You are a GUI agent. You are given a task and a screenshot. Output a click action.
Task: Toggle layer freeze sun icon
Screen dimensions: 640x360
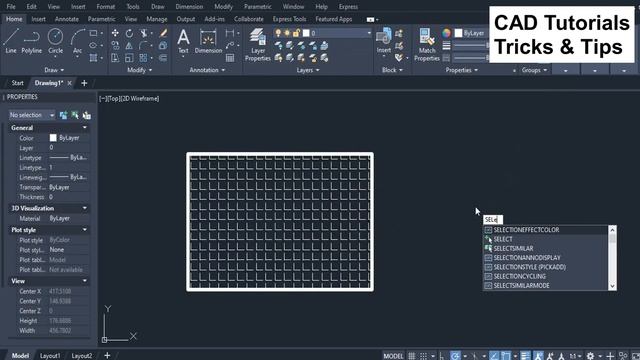[x=287, y=33]
